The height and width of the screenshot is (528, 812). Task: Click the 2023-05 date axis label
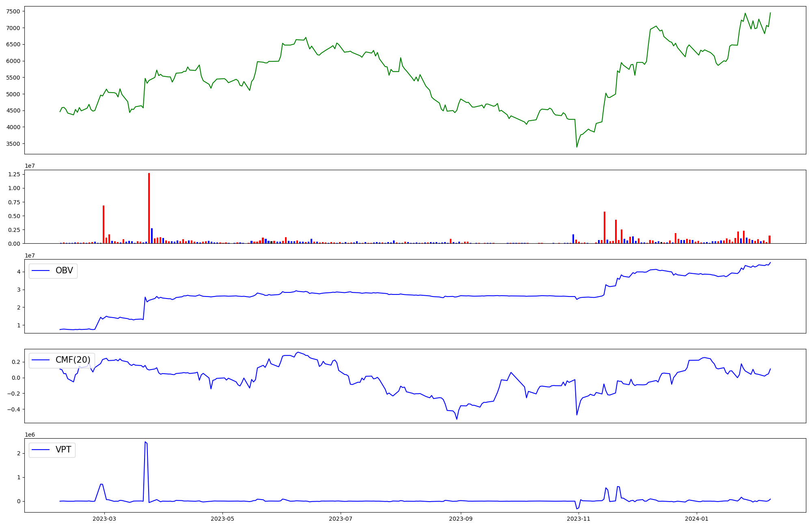[x=222, y=519]
